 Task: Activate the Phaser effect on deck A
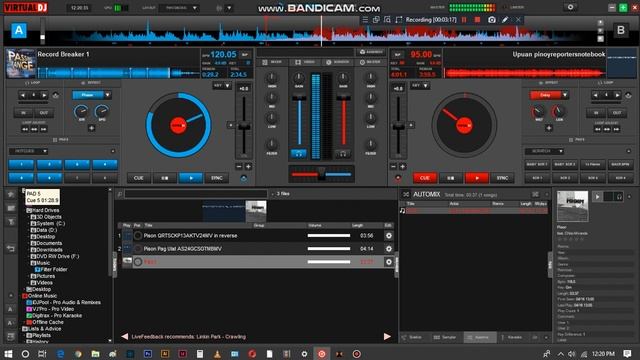coord(88,95)
